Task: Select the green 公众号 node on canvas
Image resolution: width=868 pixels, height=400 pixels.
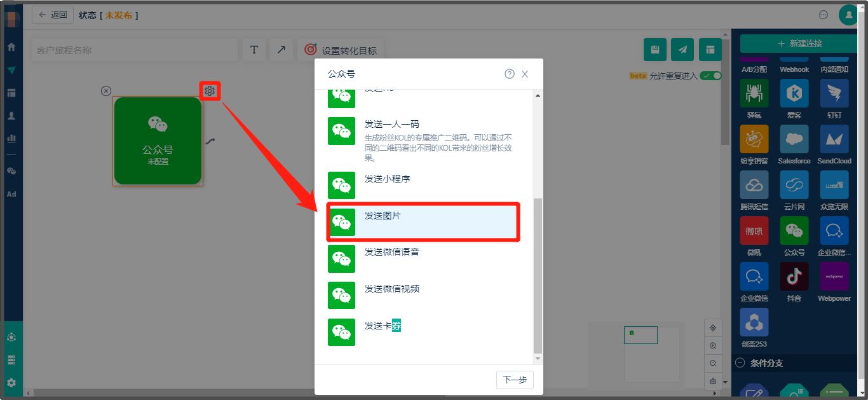Action: 158,141
